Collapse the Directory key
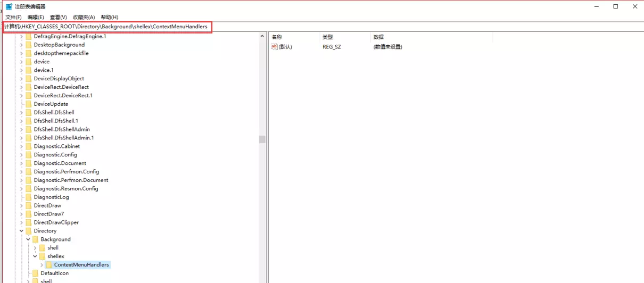The image size is (644, 283). click(22, 231)
